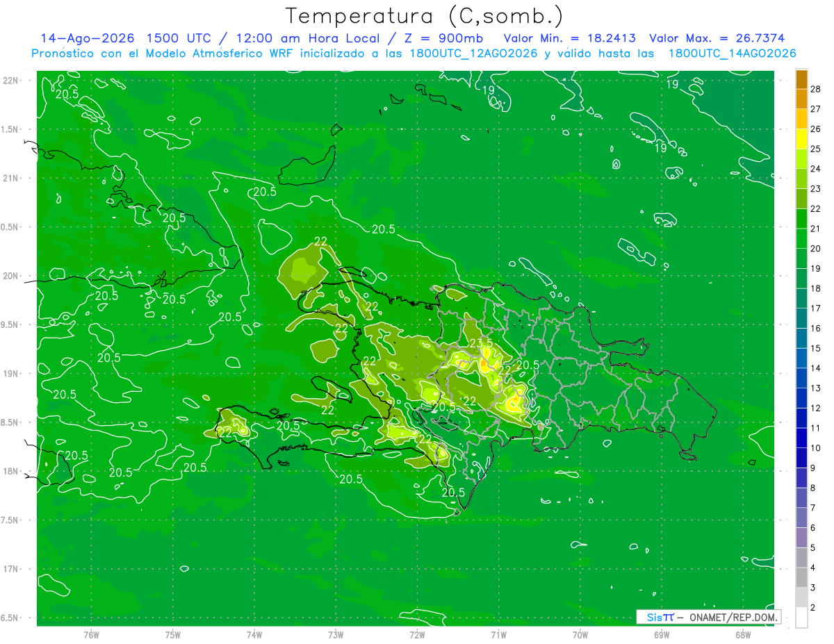Click the "Temperatura (C,somb.)" chart title

tap(424, 16)
